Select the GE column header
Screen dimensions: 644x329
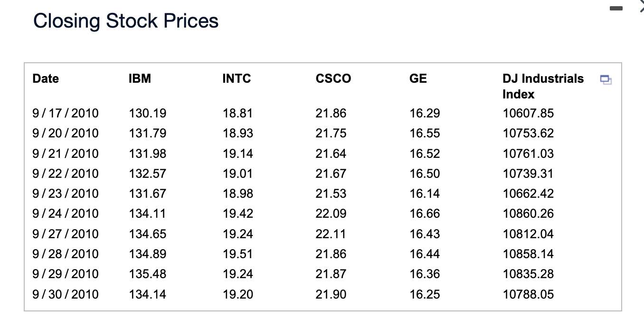[418, 78]
